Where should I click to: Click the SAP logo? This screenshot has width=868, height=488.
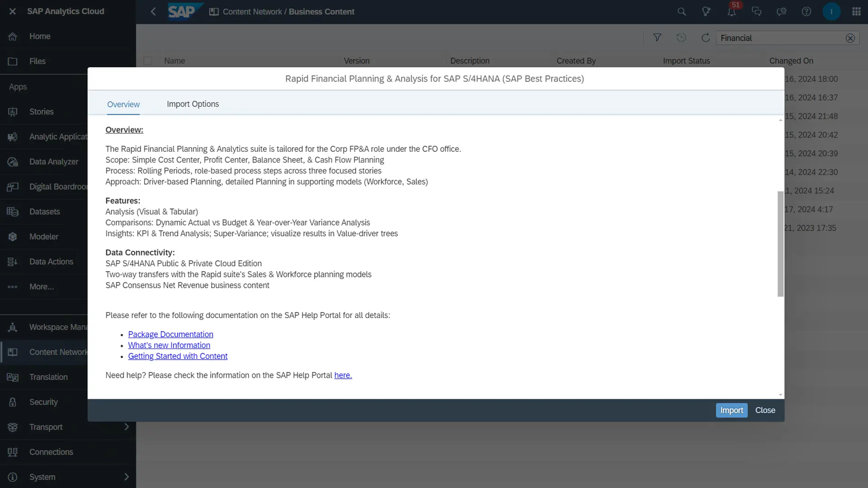(x=186, y=11)
